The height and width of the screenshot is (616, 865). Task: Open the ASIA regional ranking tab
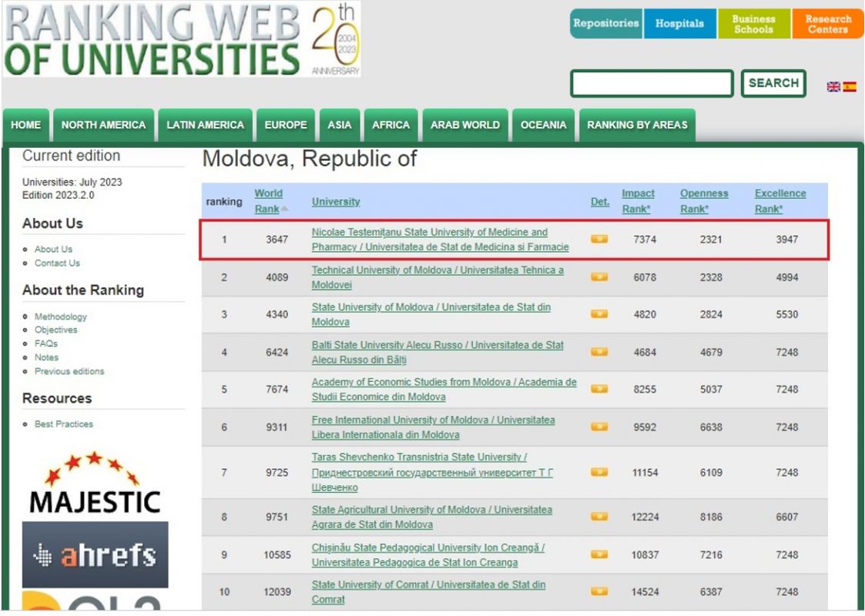(339, 123)
